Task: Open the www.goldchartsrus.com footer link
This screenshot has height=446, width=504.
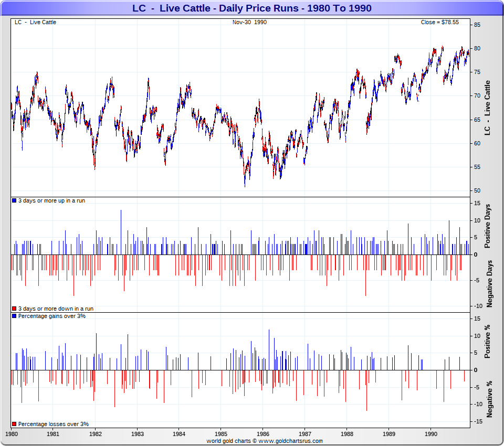Action: 291,441
